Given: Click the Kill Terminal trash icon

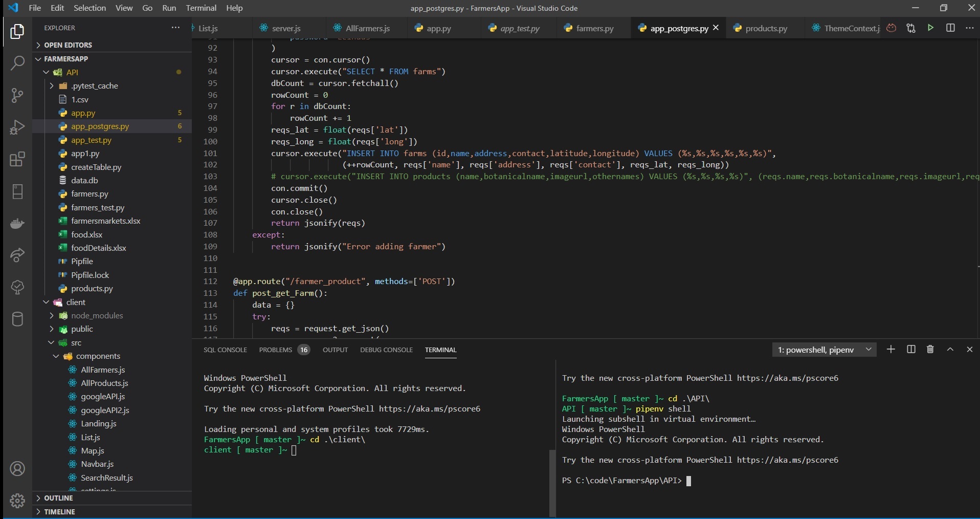Looking at the screenshot, I should (x=930, y=349).
